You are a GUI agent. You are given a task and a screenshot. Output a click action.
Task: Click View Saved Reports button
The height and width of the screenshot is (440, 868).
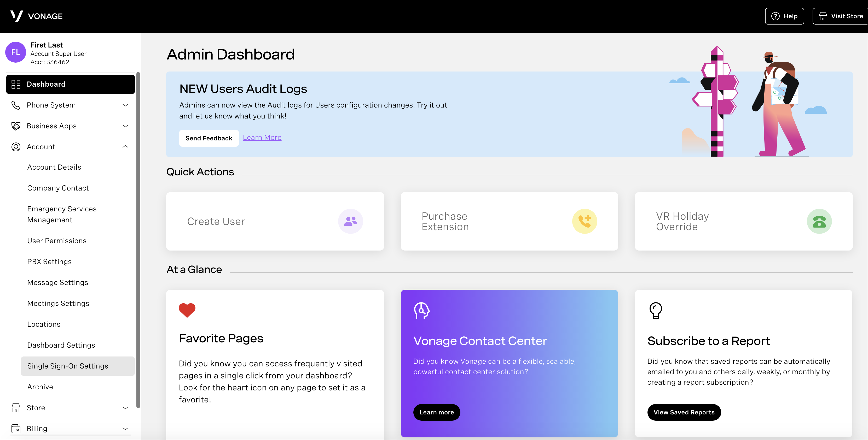684,412
